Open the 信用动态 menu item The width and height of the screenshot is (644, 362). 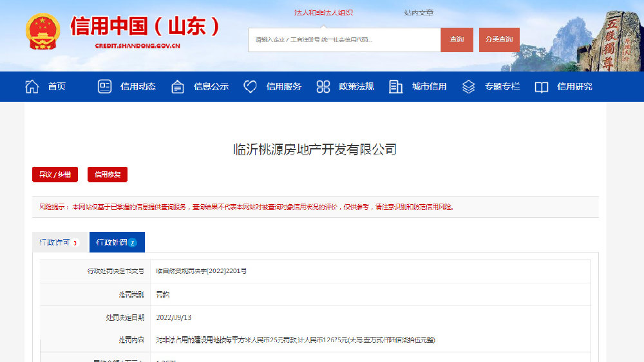pos(138,87)
